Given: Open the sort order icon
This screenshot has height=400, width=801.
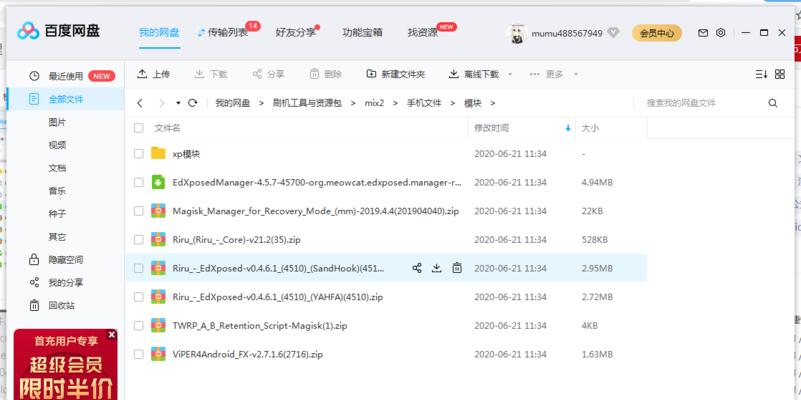Looking at the screenshot, I should tap(761, 74).
